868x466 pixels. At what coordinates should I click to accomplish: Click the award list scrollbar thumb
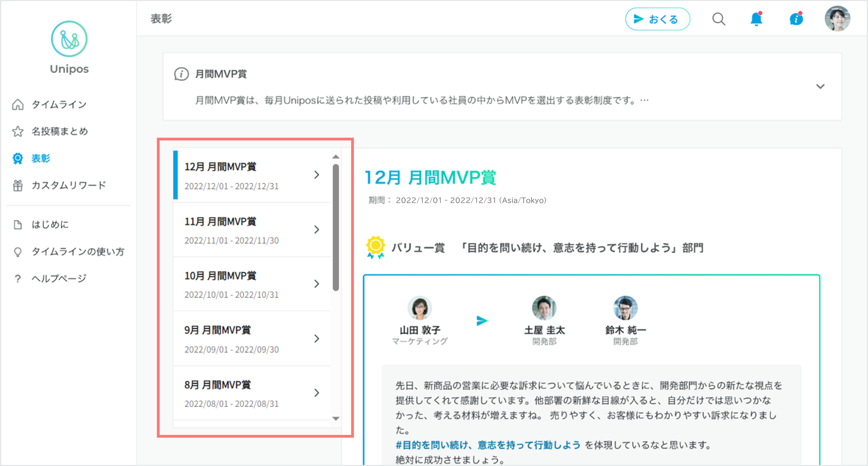click(x=336, y=227)
